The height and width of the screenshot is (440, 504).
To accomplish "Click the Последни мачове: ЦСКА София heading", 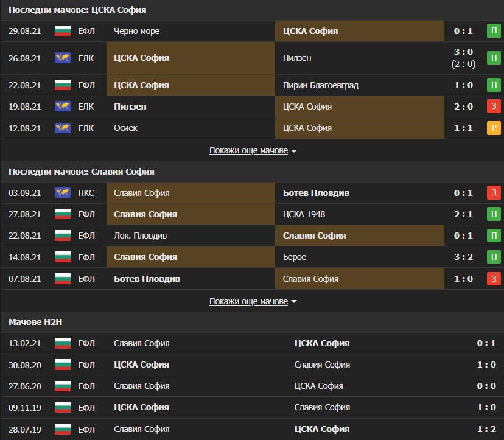I will (77, 10).
